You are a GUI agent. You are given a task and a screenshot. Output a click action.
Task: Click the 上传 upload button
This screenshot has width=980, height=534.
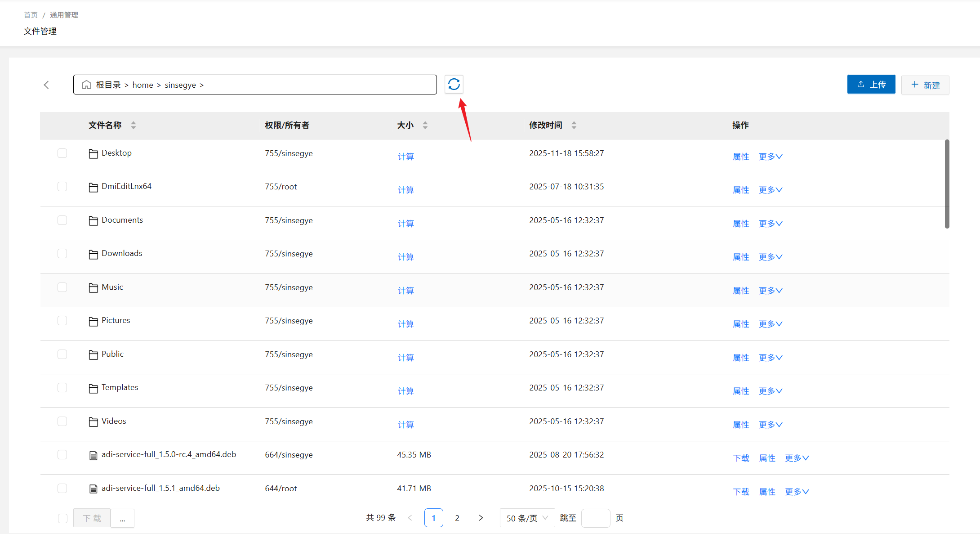coord(871,85)
